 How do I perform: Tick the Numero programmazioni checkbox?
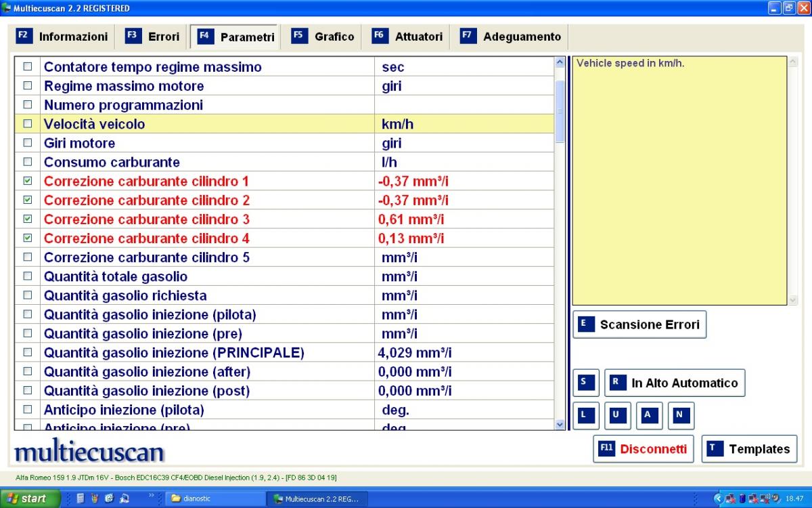[x=28, y=105]
